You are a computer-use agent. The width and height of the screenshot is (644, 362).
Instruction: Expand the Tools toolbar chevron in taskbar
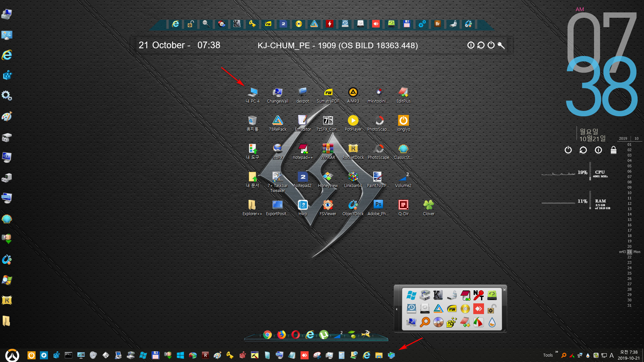click(x=557, y=352)
